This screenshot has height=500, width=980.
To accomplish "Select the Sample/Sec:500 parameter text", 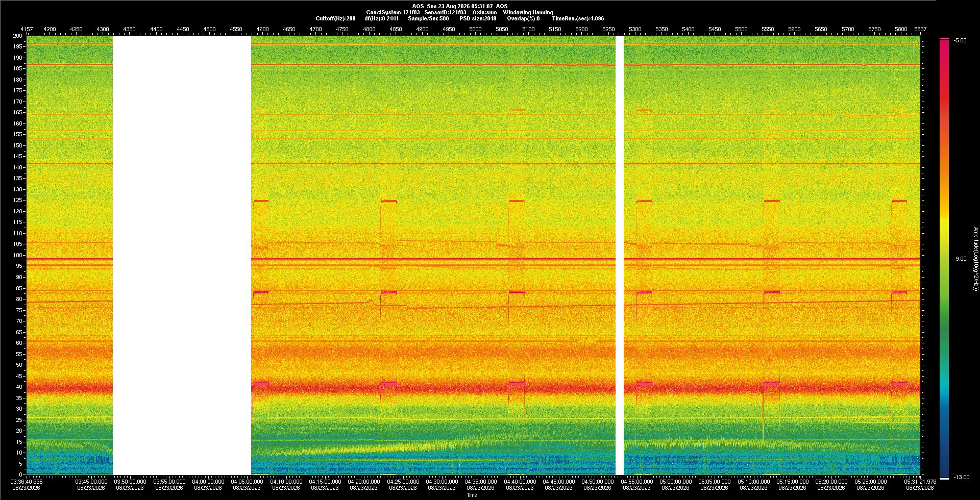I will [428, 18].
